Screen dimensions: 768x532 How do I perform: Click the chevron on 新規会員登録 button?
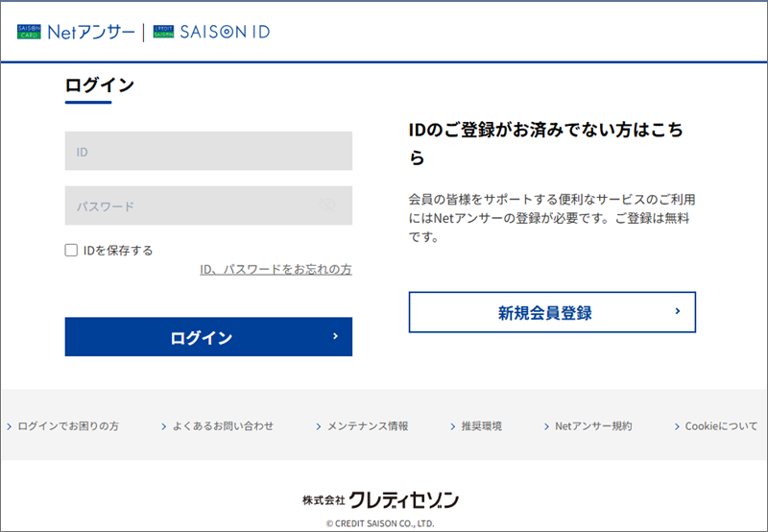coord(678,311)
